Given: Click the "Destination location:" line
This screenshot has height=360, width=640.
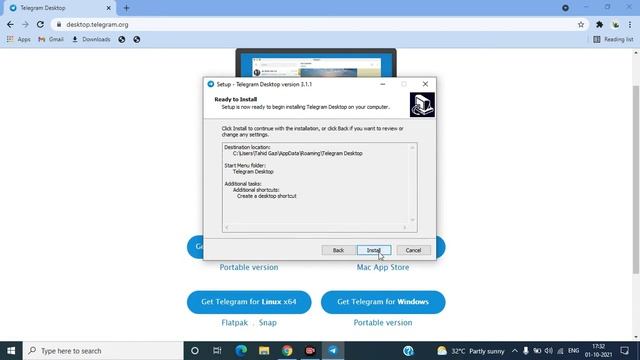Looking at the screenshot, I should [247, 147].
